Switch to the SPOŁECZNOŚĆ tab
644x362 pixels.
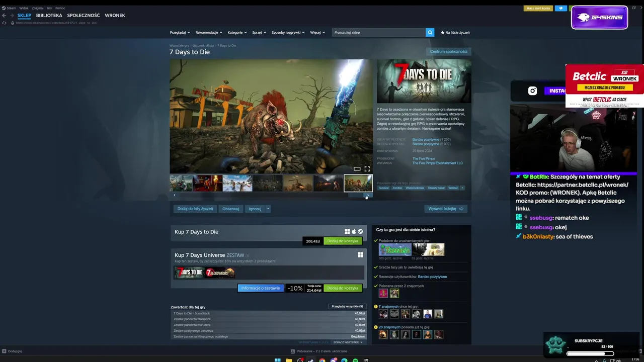pos(84,16)
